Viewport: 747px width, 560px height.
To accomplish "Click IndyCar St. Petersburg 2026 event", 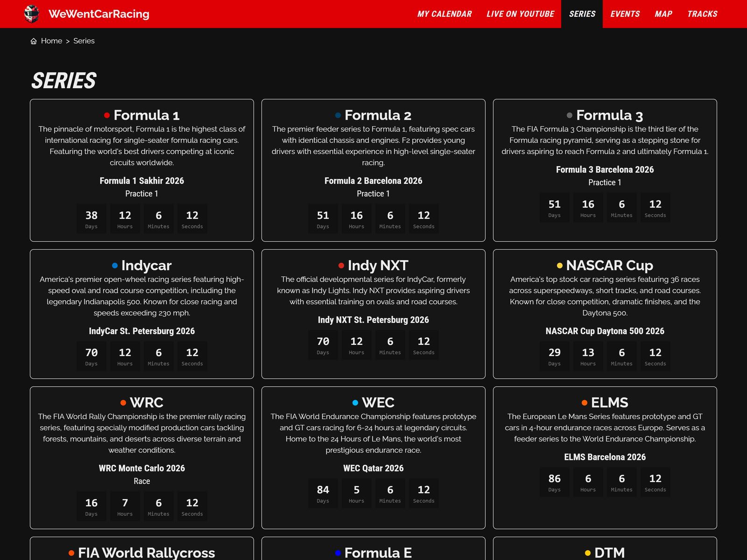I will click(142, 331).
